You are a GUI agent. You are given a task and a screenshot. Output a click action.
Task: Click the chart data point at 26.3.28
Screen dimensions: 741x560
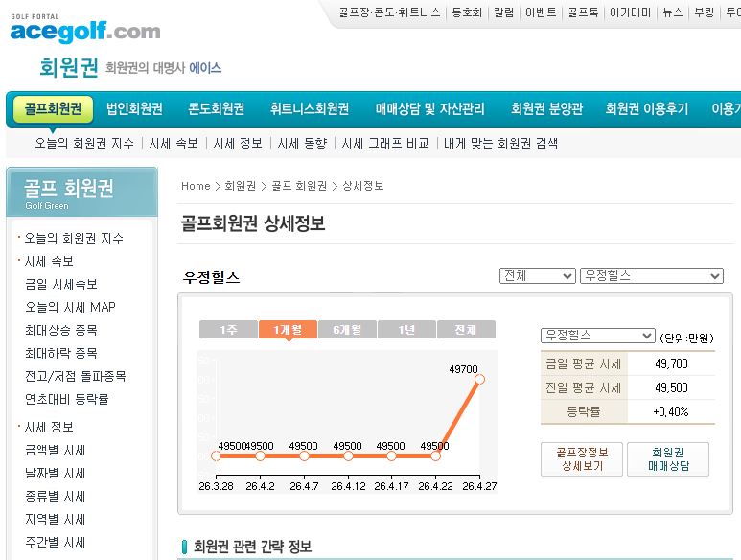pos(216,456)
